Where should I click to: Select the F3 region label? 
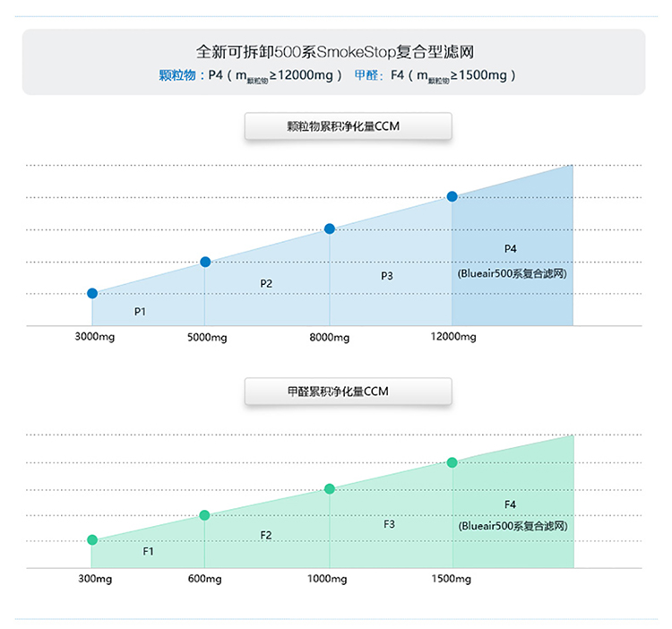click(x=389, y=524)
